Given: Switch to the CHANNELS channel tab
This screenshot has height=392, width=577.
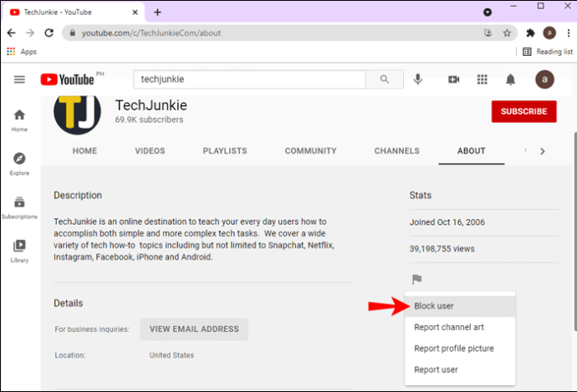Looking at the screenshot, I should tap(396, 150).
